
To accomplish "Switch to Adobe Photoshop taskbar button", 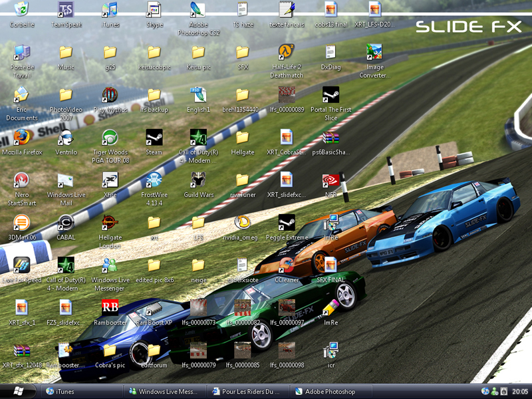I will coord(332,392).
